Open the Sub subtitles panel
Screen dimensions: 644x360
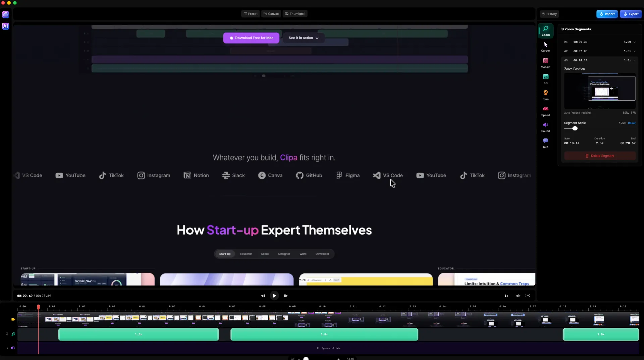click(546, 143)
